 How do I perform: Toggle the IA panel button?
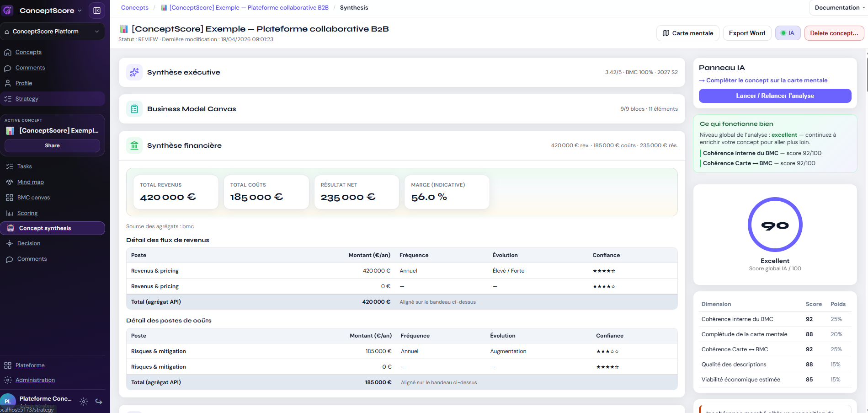(x=788, y=33)
